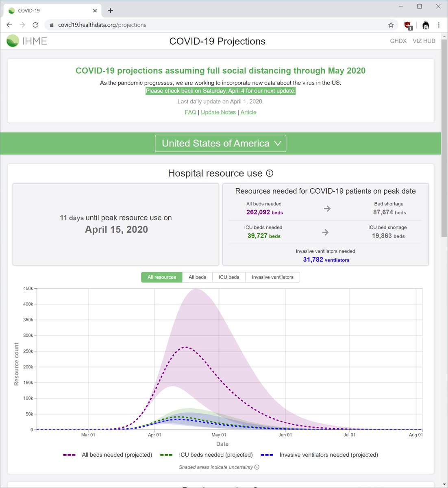Open the uBlock extension icon
This screenshot has width=448, height=488.
click(408, 25)
